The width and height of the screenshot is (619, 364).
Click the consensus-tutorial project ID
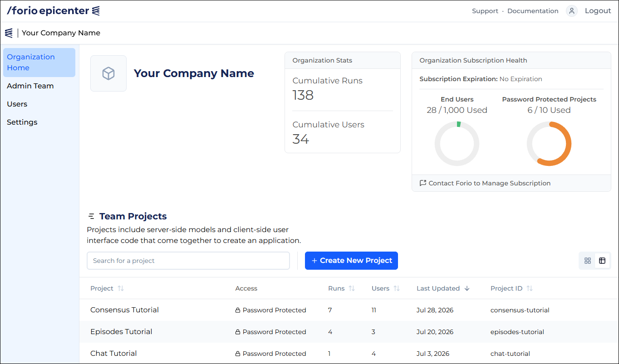point(520,310)
